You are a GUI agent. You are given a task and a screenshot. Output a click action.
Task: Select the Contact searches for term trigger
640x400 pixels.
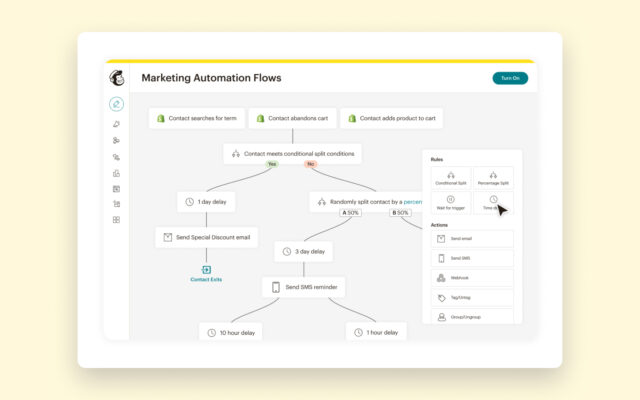coord(197,118)
